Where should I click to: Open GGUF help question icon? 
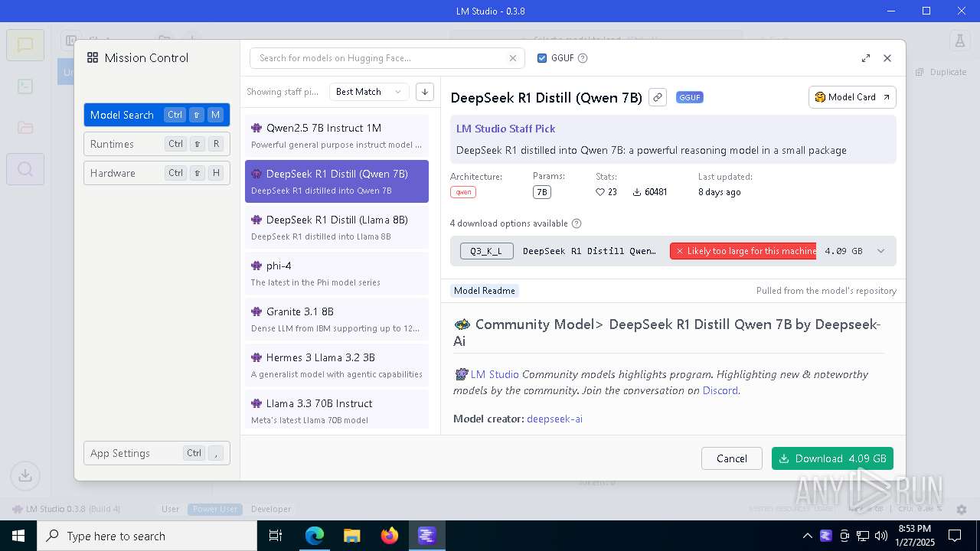tap(583, 58)
